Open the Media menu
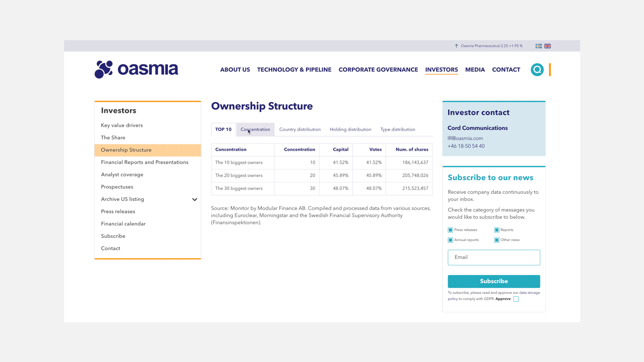The width and height of the screenshot is (644, 362). (x=475, y=70)
